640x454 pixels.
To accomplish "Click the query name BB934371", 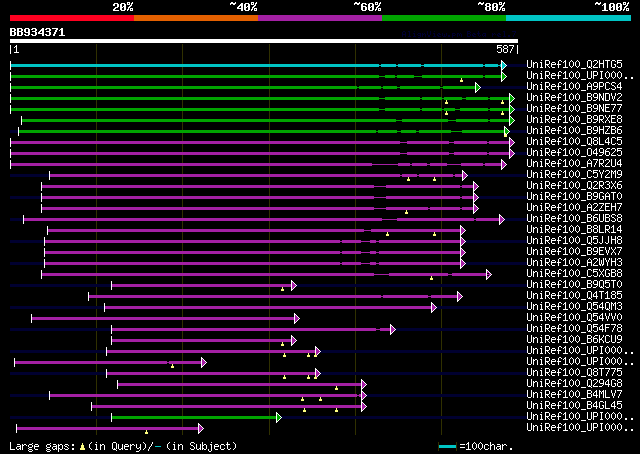I will point(38,32).
